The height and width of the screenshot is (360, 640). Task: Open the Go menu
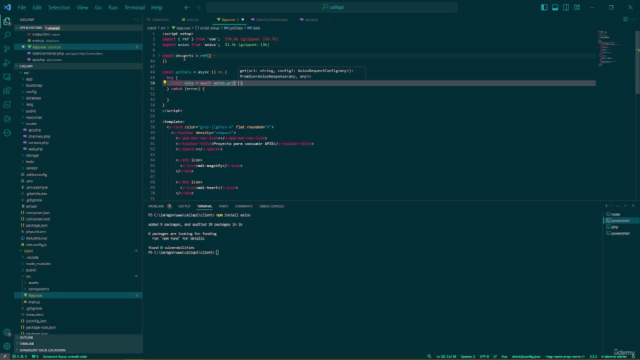[98, 7]
